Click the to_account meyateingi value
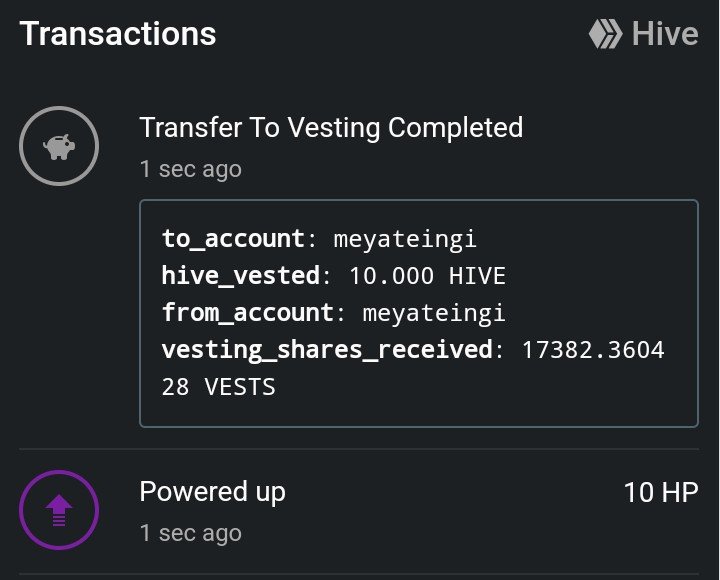 405,240
